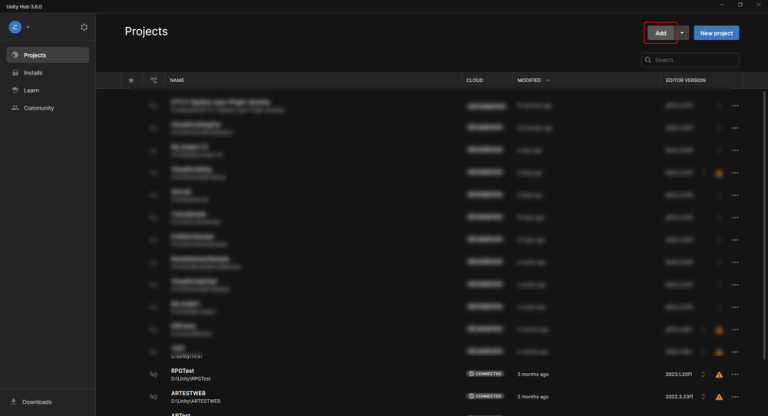The height and width of the screenshot is (416, 768).
Task: Click the CONNECTED cloud badge for RPGTest
Action: (485, 374)
